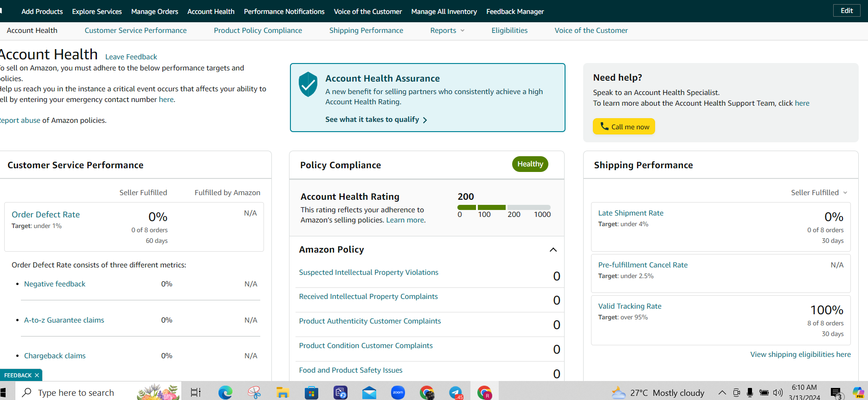Open Add Products in the top menu
The image size is (868, 400).
[42, 12]
